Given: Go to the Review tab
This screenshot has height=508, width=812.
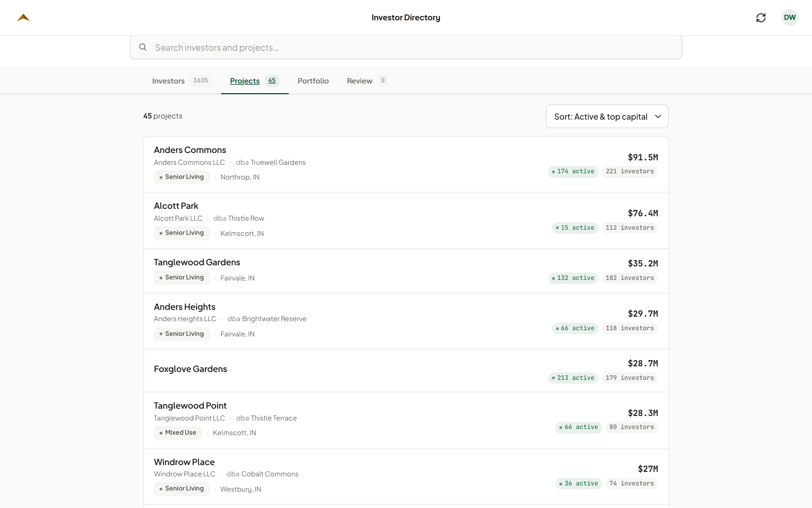Looking at the screenshot, I should click(x=367, y=81).
